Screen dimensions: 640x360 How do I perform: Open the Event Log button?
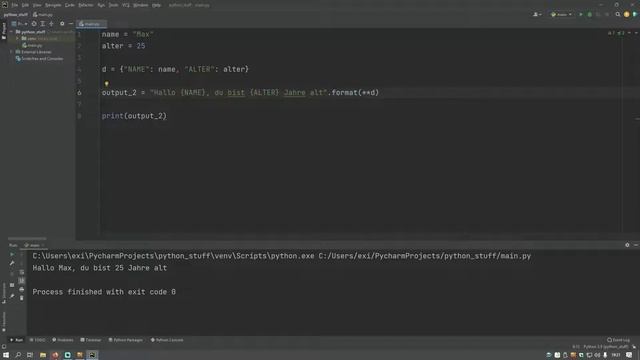click(x=618, y=340)
